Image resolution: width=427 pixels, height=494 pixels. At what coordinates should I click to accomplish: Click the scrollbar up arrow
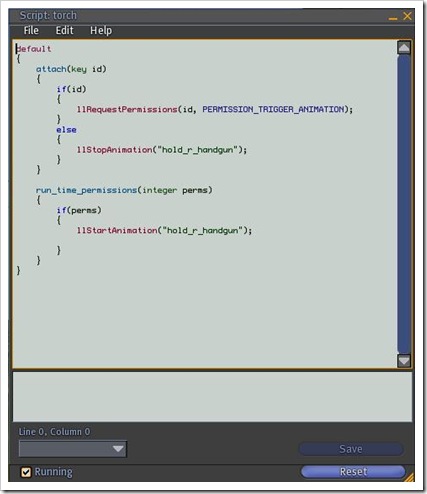tap(404, 48)
